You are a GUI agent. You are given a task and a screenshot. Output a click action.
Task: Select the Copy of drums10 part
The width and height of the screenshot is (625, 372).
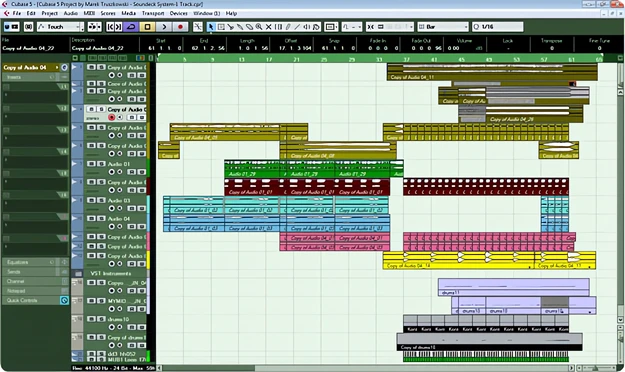489,342
